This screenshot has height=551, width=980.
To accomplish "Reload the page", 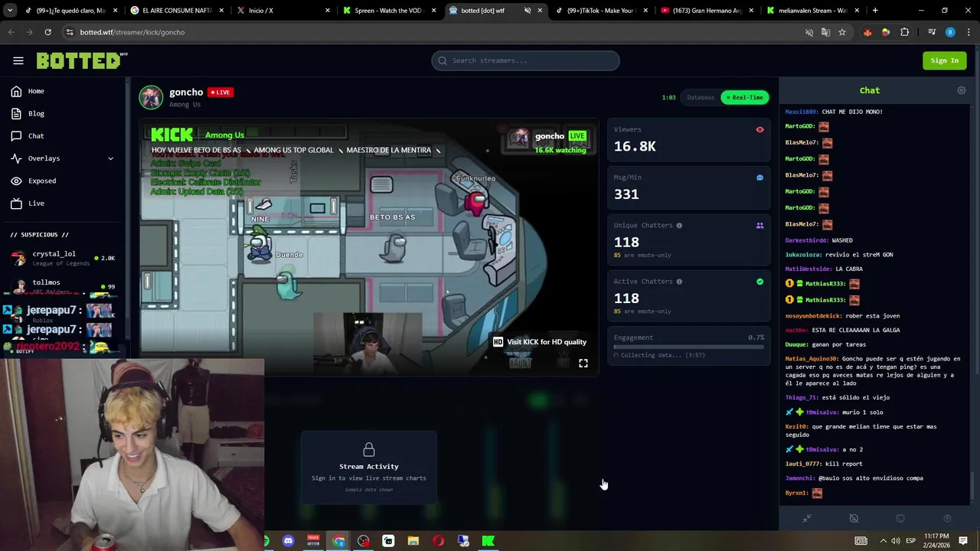I will [47, 32].
